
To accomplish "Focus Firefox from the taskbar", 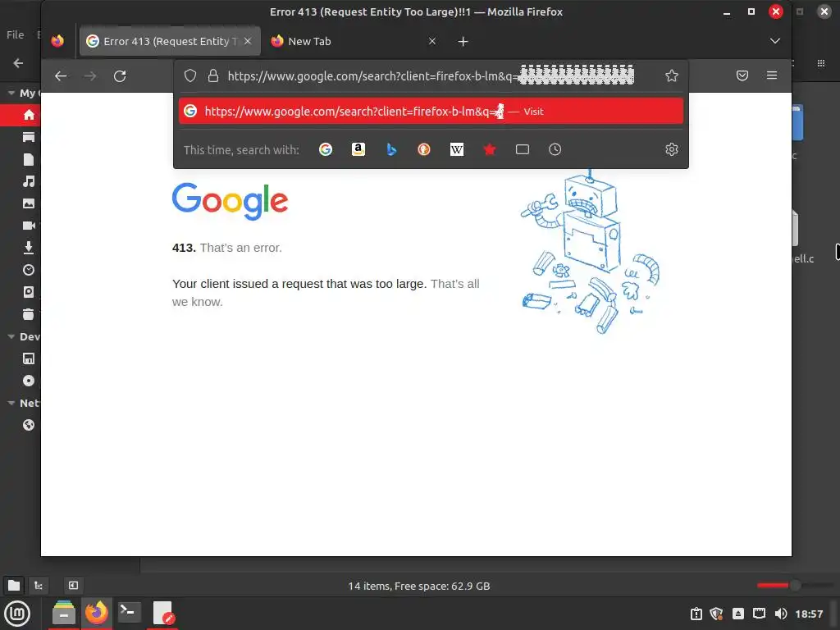I will (x=97, y=614).
